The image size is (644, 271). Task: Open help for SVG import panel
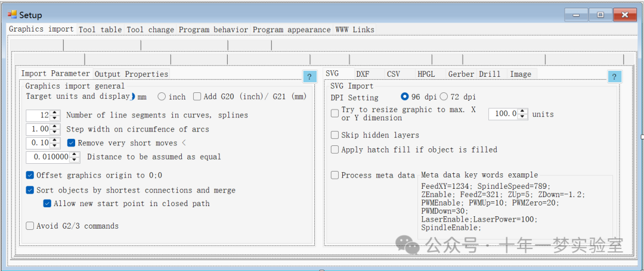pyautogui.click(x=614, y=76)
